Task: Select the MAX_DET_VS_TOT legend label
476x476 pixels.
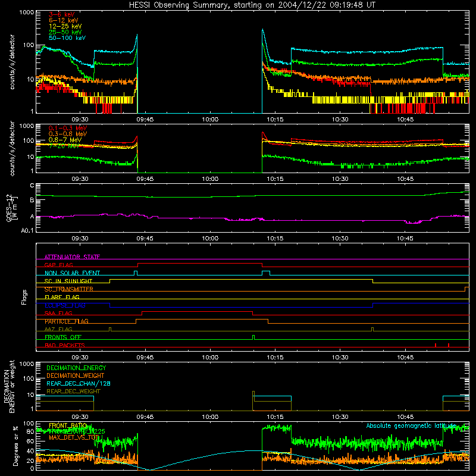Action: 74,437
